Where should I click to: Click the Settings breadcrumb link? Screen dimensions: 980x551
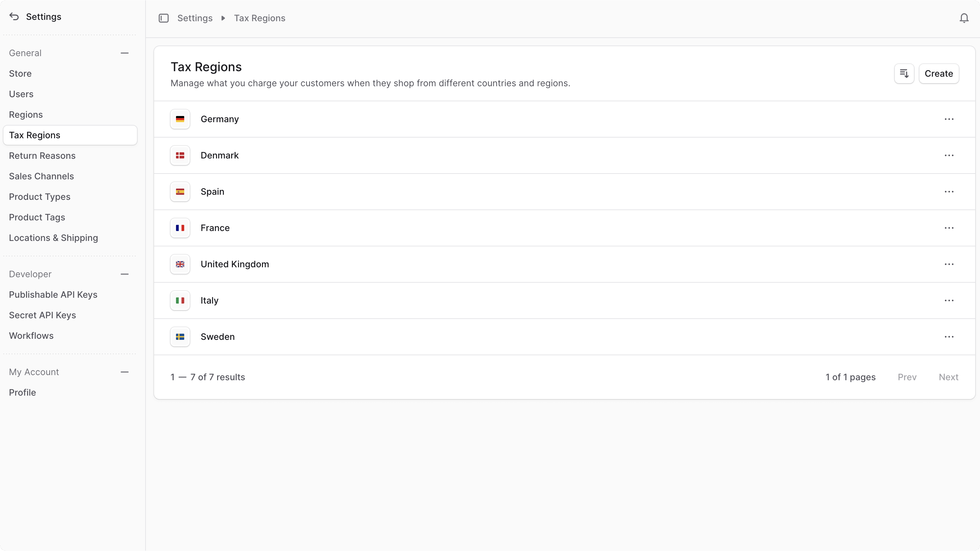point(195,18)
